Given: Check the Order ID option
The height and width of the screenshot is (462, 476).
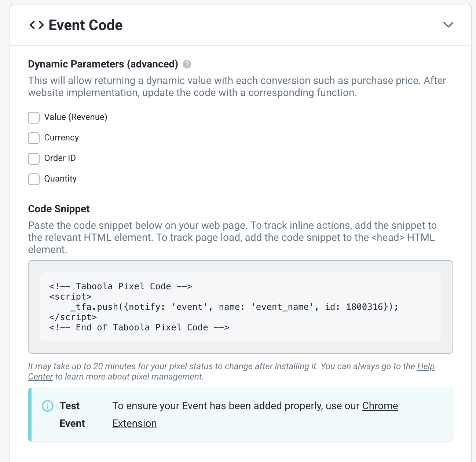Looking at the screenshot, I should pos(34,159).
